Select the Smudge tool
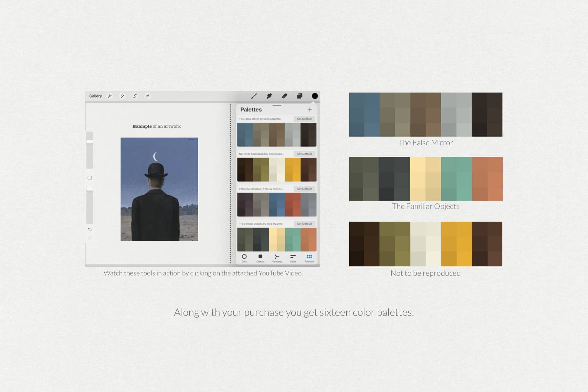This screenshot has width=588, height=392. tap(269, 96)
